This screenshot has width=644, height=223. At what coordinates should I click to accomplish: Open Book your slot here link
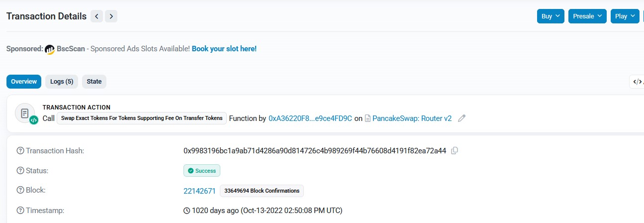224,49
